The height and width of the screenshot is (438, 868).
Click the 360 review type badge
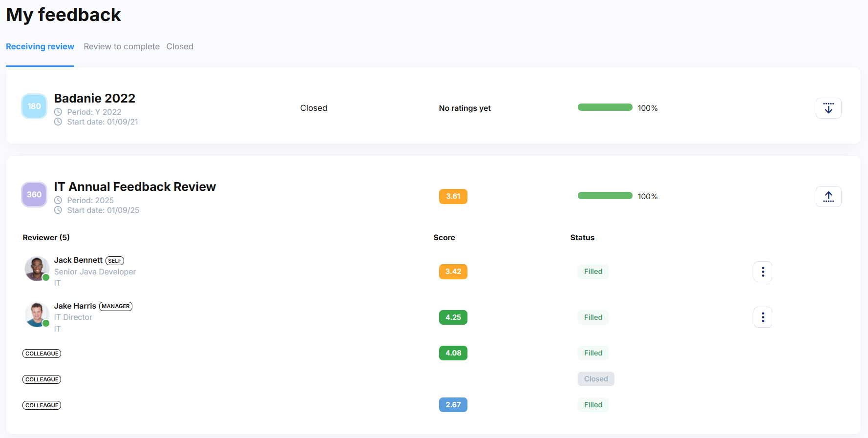(34, 194)
